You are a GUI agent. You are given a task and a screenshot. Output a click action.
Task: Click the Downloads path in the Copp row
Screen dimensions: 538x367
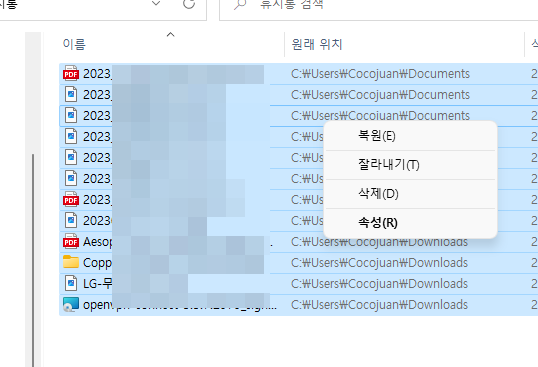pyautogui.click(x=379, y=263)
